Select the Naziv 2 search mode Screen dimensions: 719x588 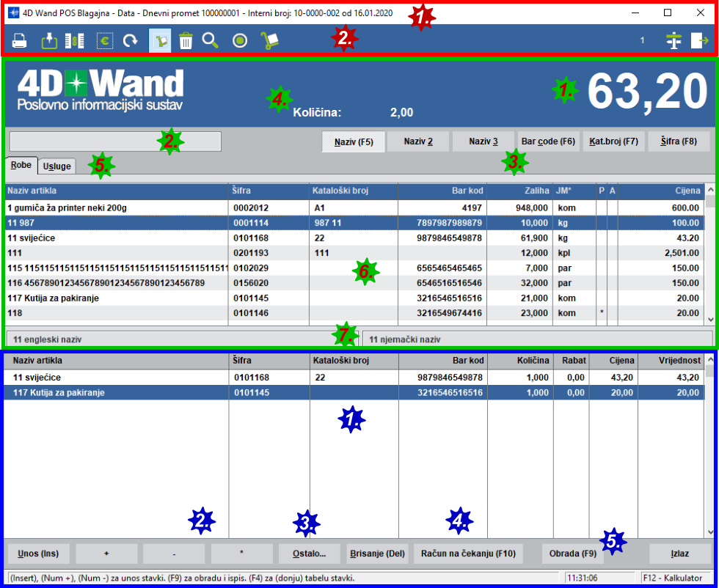(x=418, y=142)
